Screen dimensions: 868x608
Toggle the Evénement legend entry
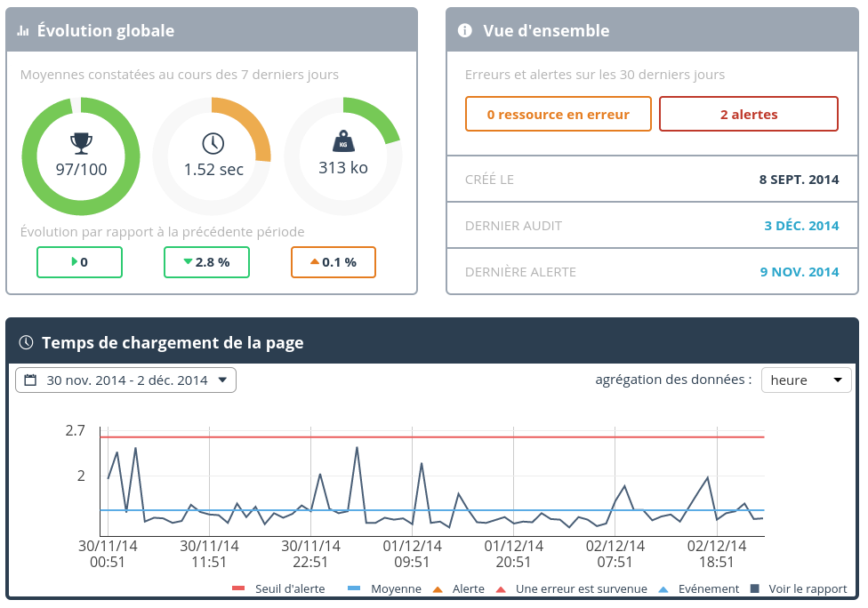coord(699,588)
